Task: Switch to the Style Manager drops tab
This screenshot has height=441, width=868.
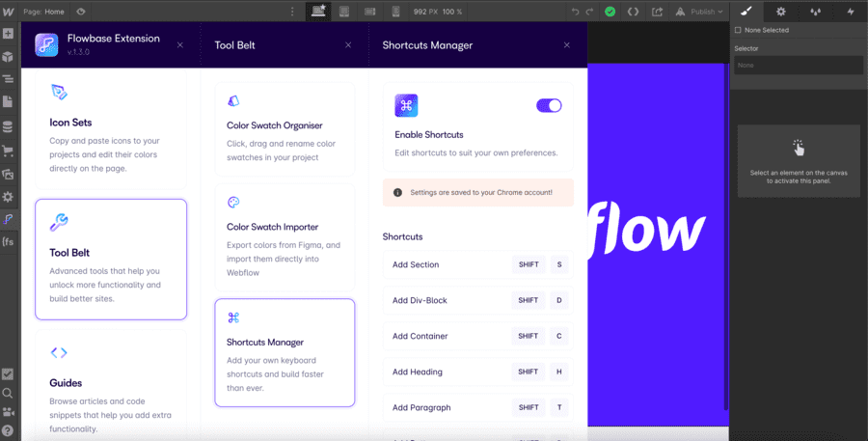Action: coord(815,11)
